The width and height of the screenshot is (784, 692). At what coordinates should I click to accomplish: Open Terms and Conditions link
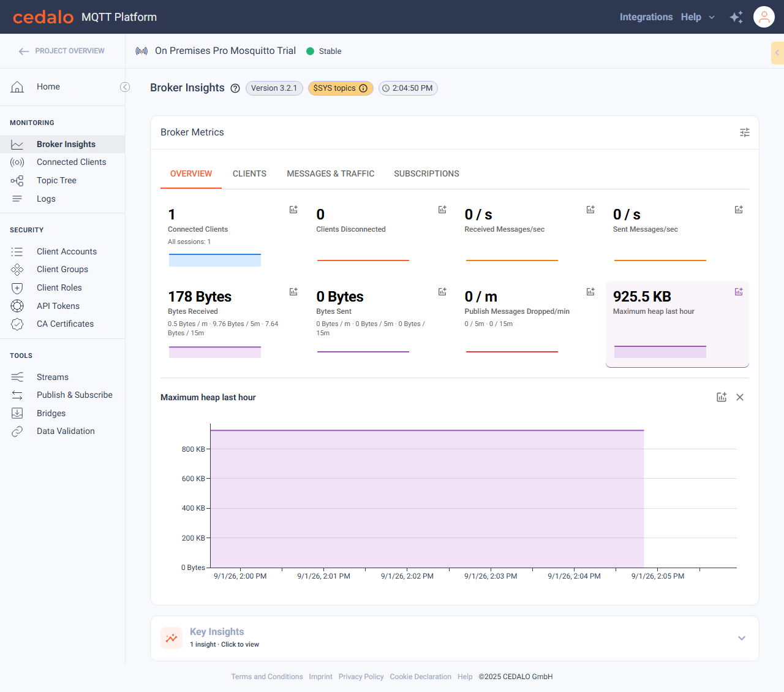267,677
